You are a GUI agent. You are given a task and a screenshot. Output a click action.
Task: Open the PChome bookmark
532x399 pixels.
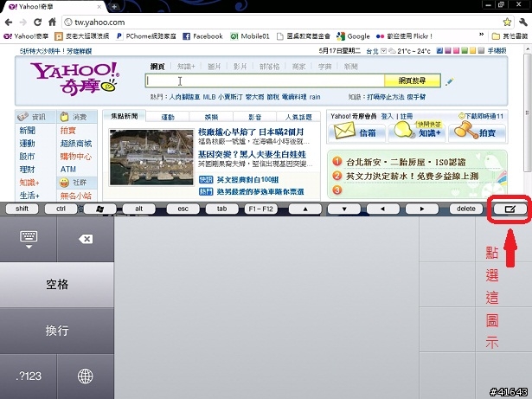click(x=146, y=36)
